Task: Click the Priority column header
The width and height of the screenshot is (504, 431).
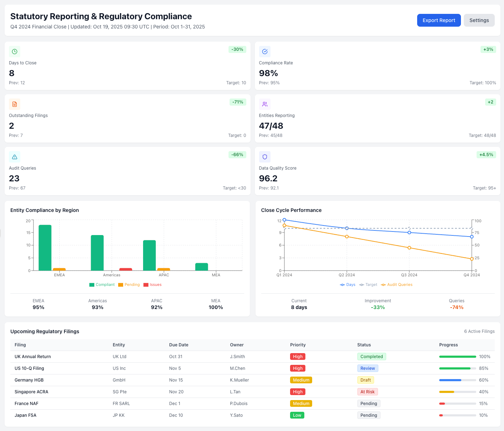Action: coord(298,345)
